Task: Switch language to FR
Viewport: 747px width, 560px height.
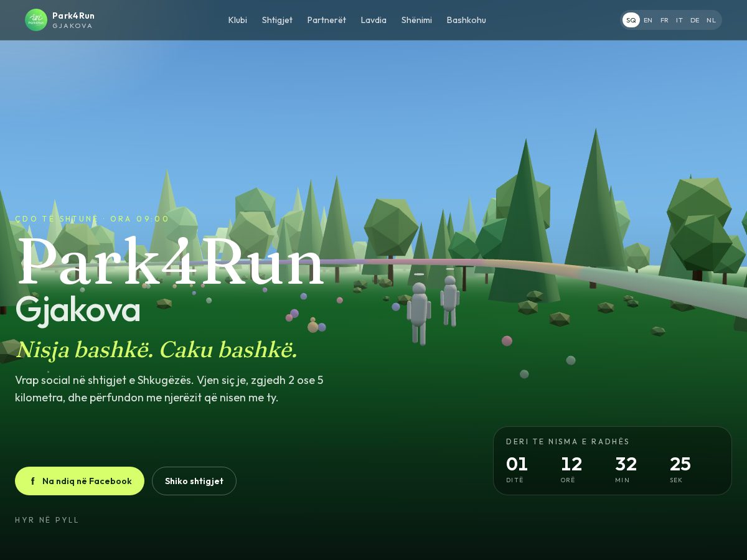Action: point(664,20)
